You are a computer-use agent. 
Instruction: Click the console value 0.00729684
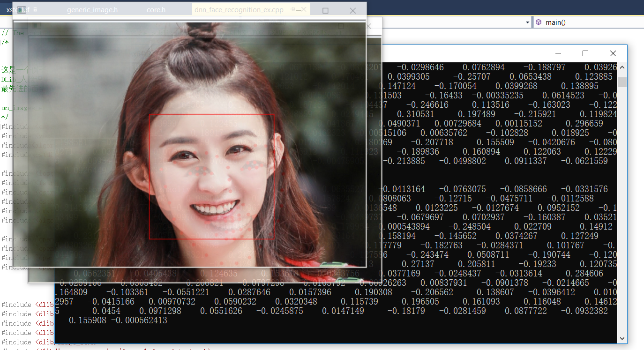[x=458, y=124]
